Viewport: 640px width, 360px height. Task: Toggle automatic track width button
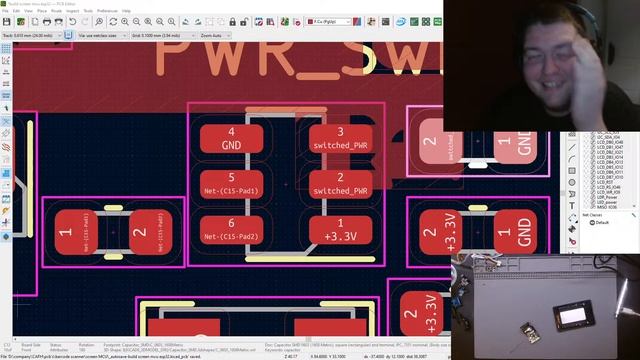[68, 36]
